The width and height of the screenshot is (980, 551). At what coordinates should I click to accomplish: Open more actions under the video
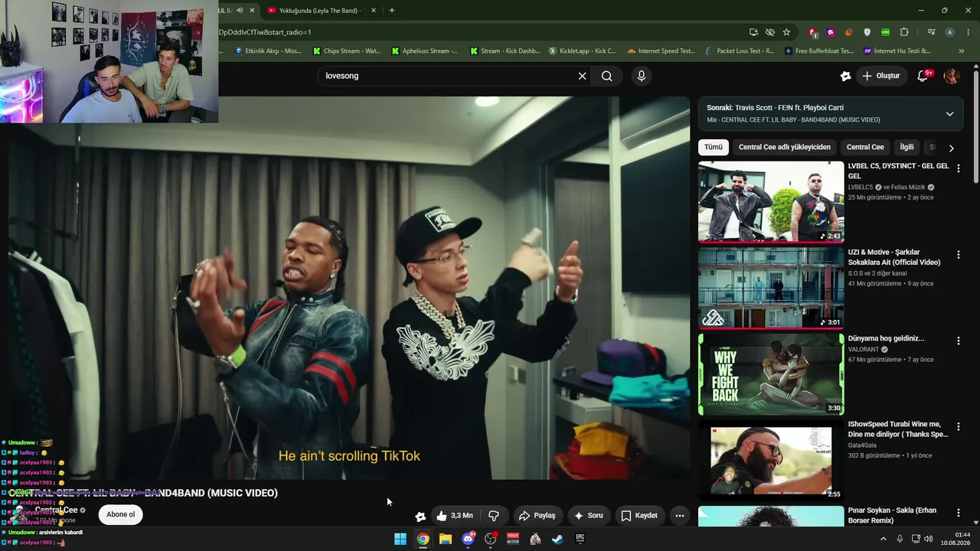(679, 516)
